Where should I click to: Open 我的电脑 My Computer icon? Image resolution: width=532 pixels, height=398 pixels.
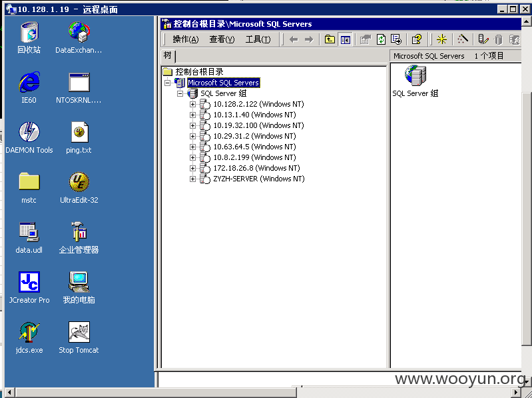pyautogui.click(x=79, y=282)
